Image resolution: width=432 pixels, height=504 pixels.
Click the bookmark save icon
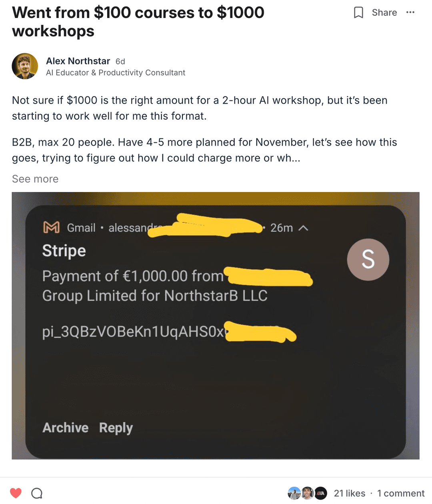tap(358, 13)
